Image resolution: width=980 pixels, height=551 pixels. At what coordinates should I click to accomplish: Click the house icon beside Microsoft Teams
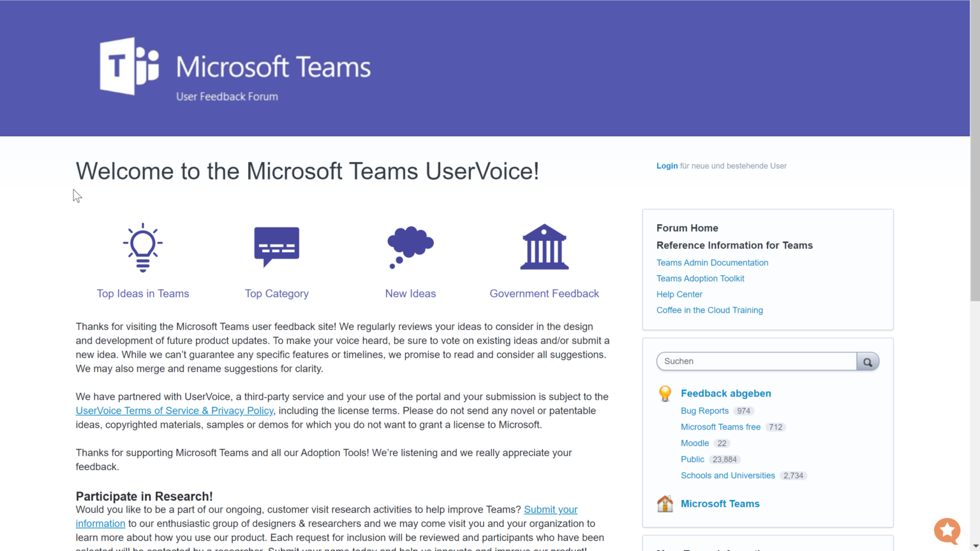click(x=665, y=504)
